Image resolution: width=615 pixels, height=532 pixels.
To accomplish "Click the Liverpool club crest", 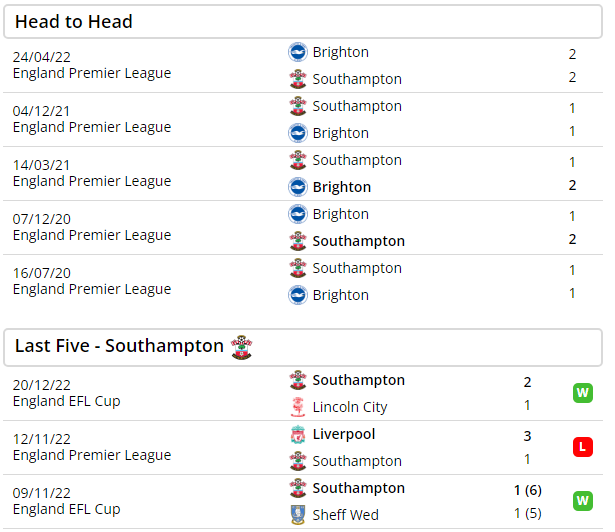I will point(298,434).
